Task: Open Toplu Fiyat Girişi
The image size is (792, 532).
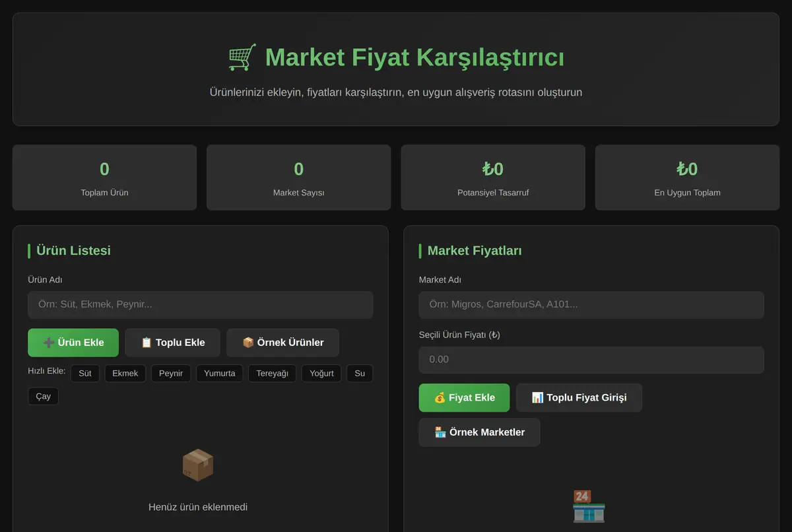Action: click(x=579, y=397)
